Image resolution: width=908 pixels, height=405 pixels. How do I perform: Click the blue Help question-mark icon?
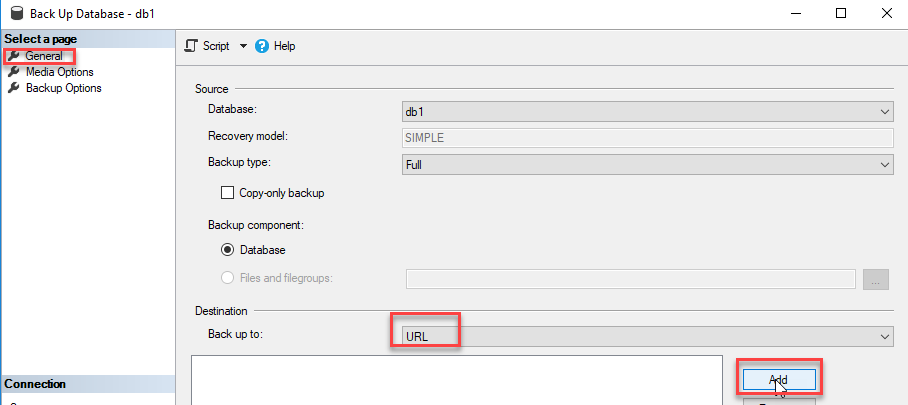click(263, 46)
